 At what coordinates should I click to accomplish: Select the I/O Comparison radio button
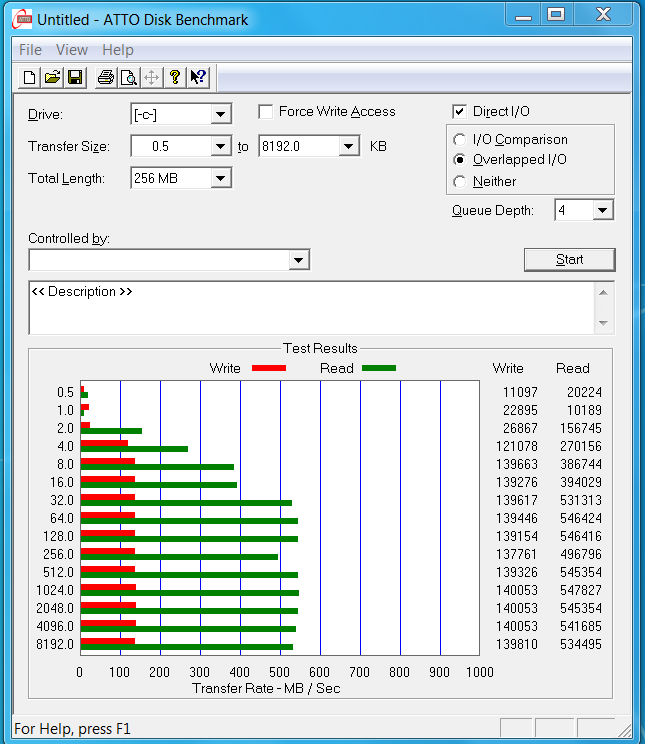point(460,140)
